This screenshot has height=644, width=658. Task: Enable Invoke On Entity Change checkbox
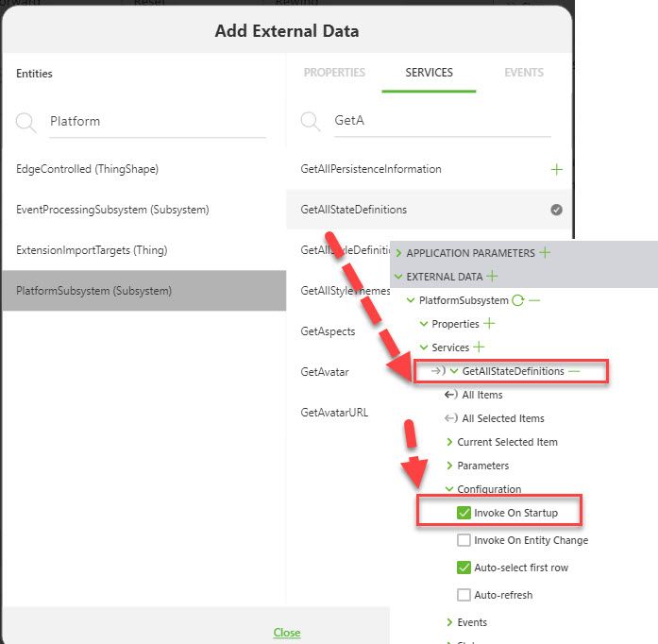click(x=464, y=540)
